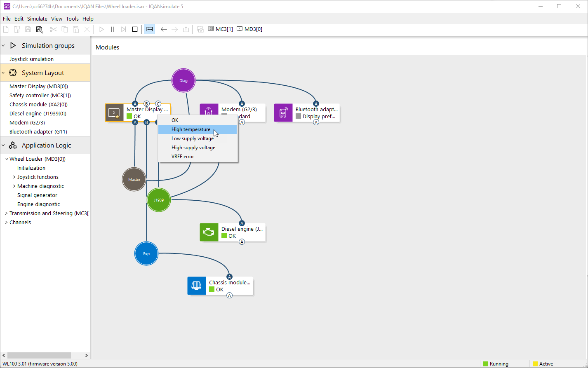
Task: Pause the running simulation
Action: (x=113, y=29)
